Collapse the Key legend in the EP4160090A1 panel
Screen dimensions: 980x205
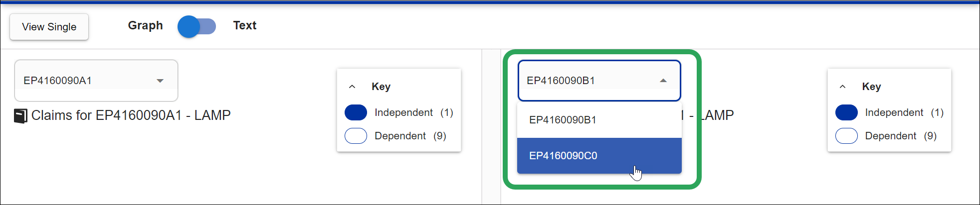pyautogui.click(x=352, y=87)
